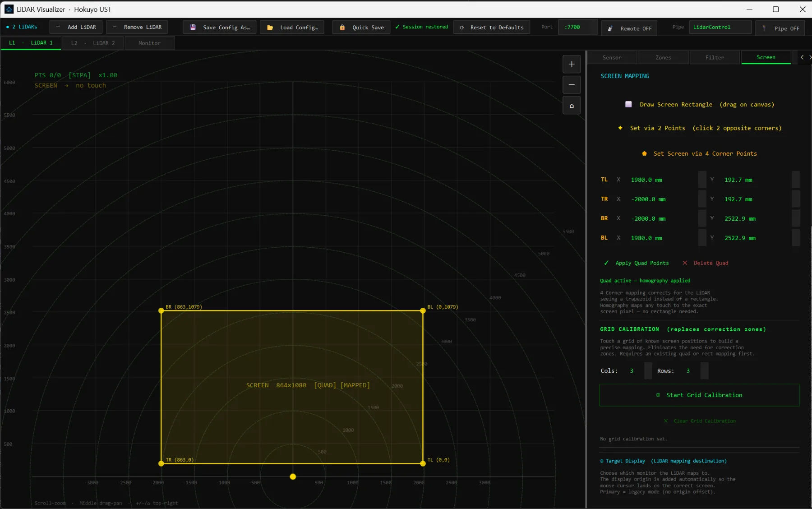The image size is (812, 509).
Task: Click BR X spinner stepper
Action: click(x=702, y=218)
